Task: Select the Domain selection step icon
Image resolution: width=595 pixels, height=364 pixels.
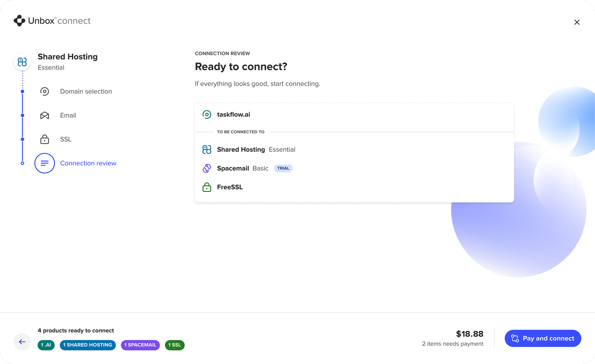Action: pyautogui.click(x=45, y=91)
